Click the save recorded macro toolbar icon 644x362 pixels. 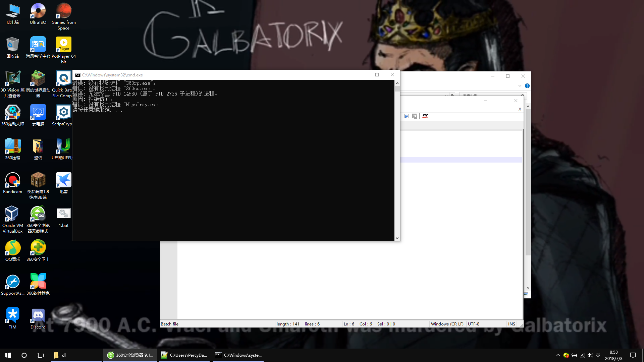415,116
